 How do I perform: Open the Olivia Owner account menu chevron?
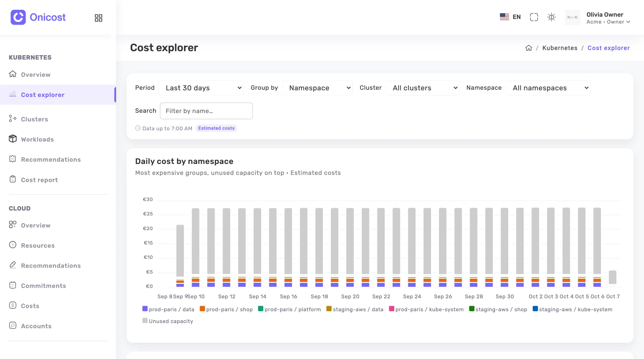tap(628, 22)
